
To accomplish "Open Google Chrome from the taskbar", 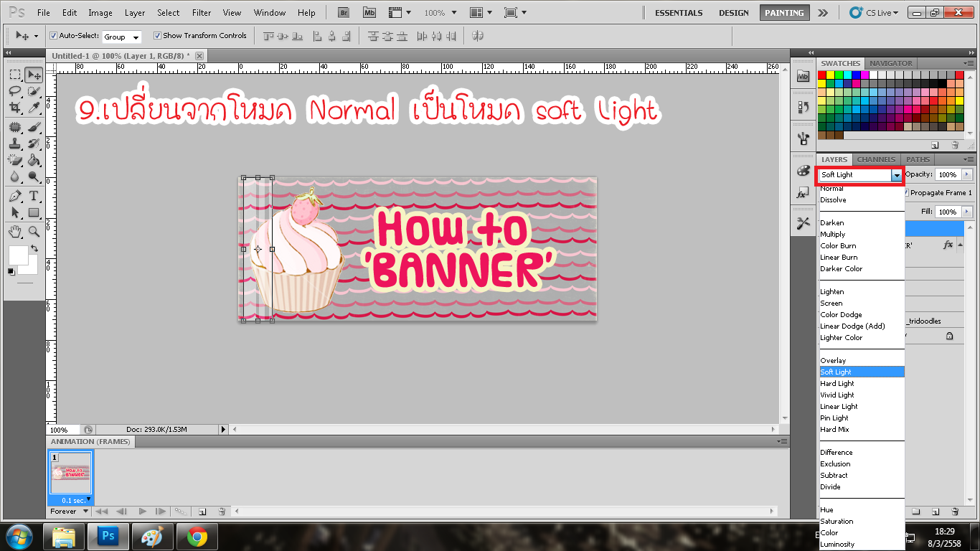I will click(197, 536).
